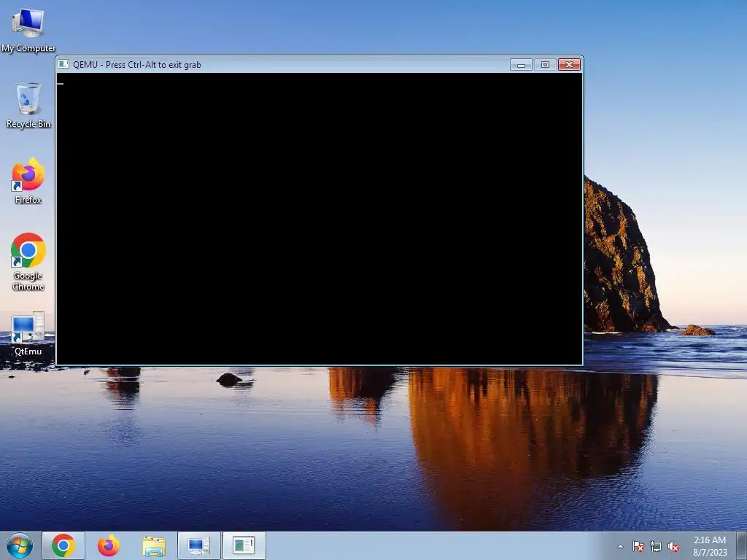
Task: Maximize the QEMU window
Action: 545,64
